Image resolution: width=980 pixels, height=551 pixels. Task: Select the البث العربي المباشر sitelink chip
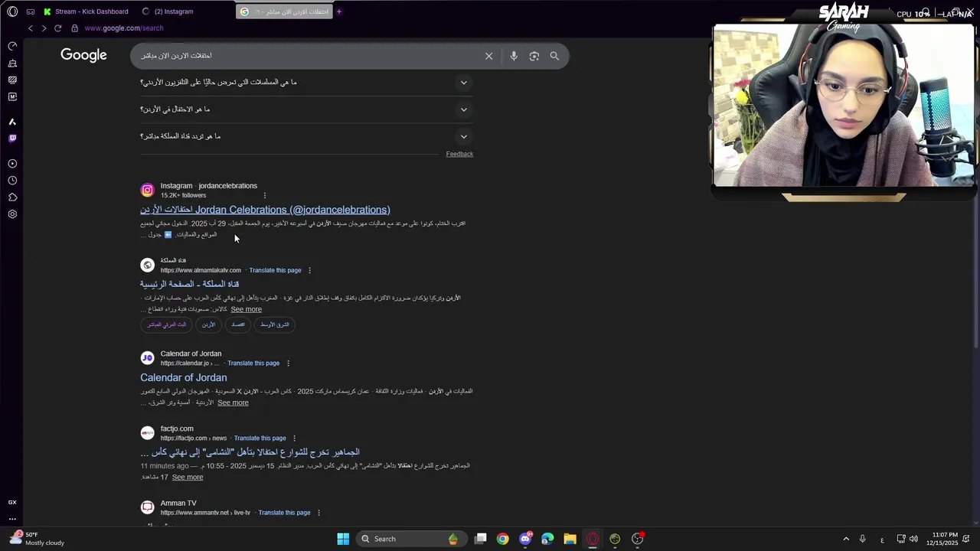pyautogui.click(x=167, y=324)
